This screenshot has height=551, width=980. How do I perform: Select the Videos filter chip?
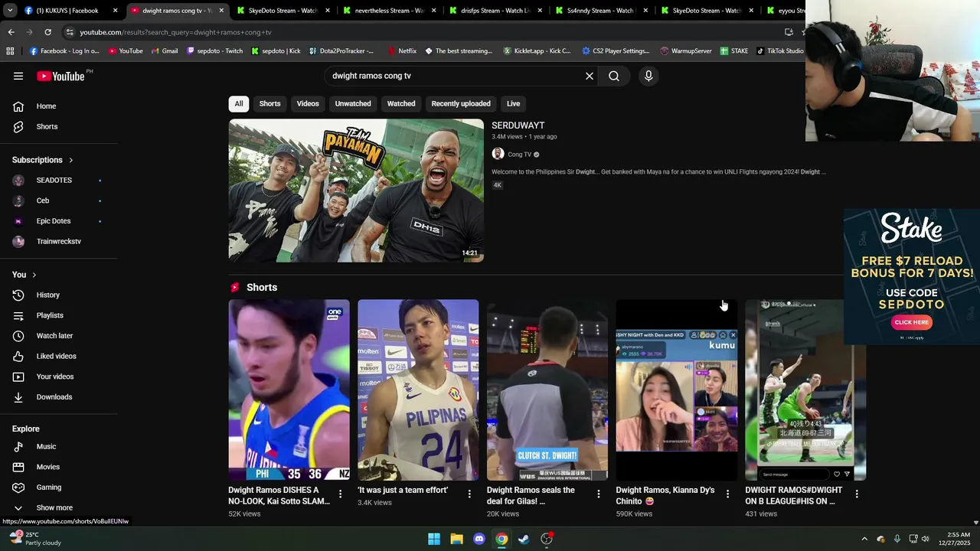click(308, 103)
